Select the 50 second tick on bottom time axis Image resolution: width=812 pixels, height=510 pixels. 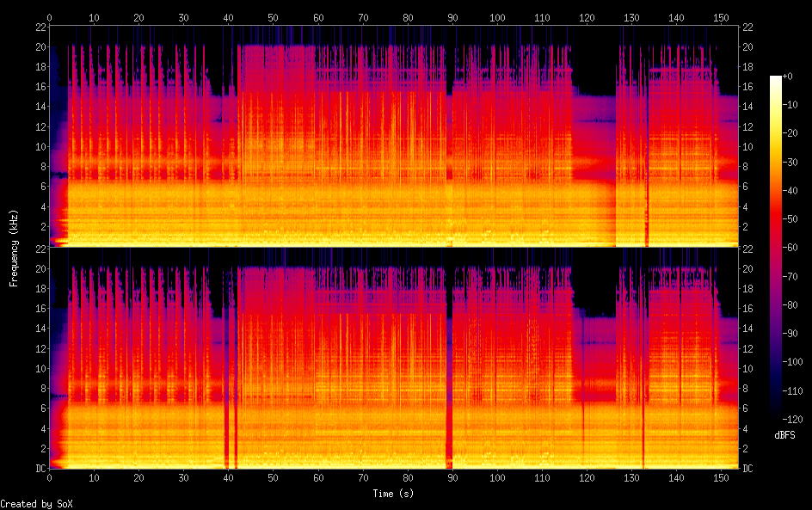tap(273, 478)
